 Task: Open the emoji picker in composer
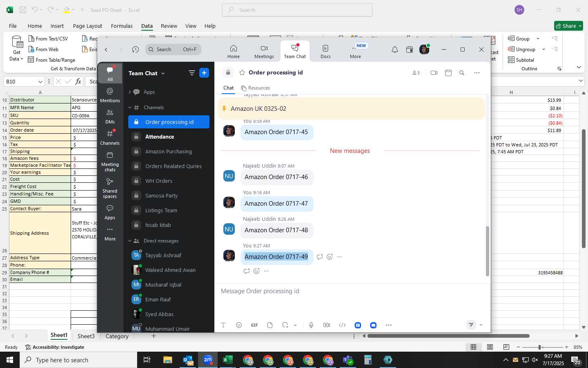[239, 325]
